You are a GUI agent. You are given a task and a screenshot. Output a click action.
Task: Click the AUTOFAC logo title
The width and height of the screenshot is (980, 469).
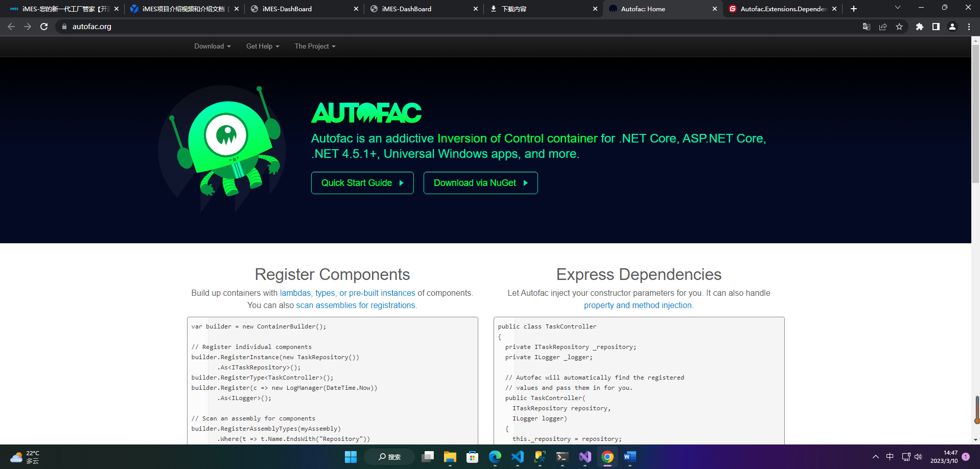click(366, 113)
